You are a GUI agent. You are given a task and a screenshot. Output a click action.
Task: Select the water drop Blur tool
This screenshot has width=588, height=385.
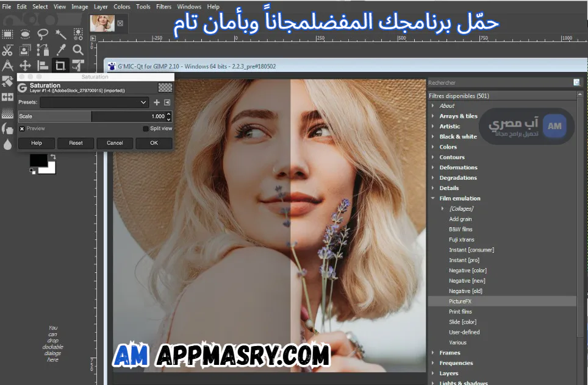(7, 144)
